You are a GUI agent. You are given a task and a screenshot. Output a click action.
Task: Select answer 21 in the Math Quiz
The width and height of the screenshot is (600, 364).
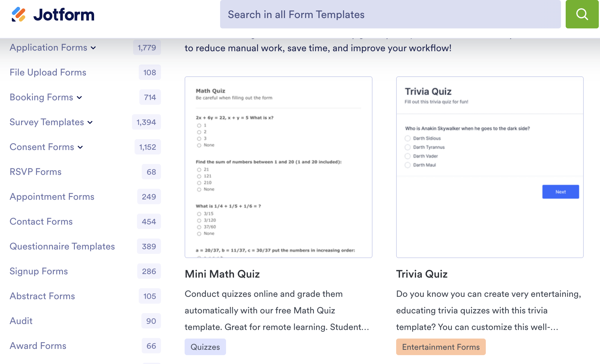pos(199,169)
